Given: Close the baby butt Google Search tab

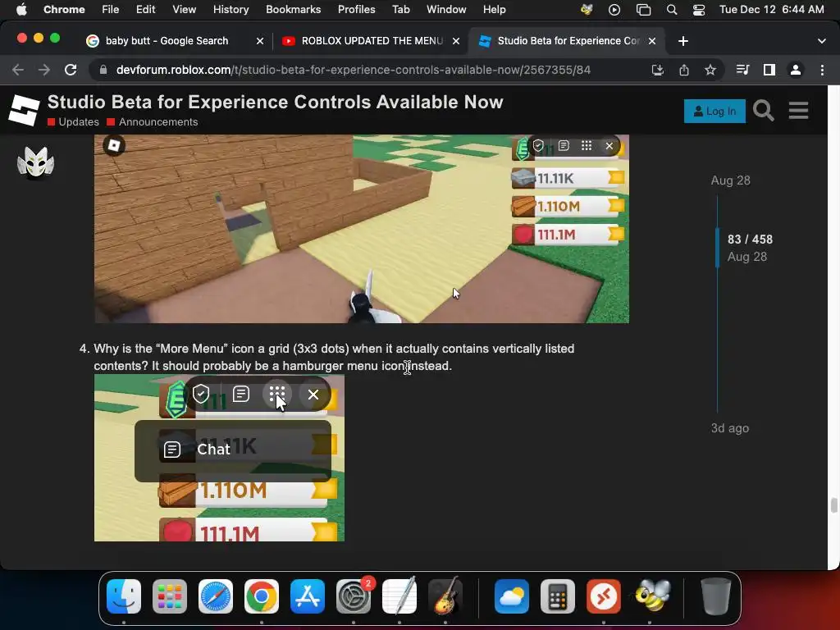Looking at the screenshot, I should point(260,41).
